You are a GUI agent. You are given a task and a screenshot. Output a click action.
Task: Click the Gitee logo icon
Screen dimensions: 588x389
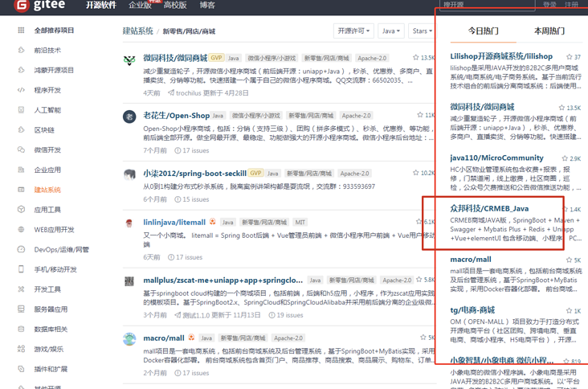22,6
